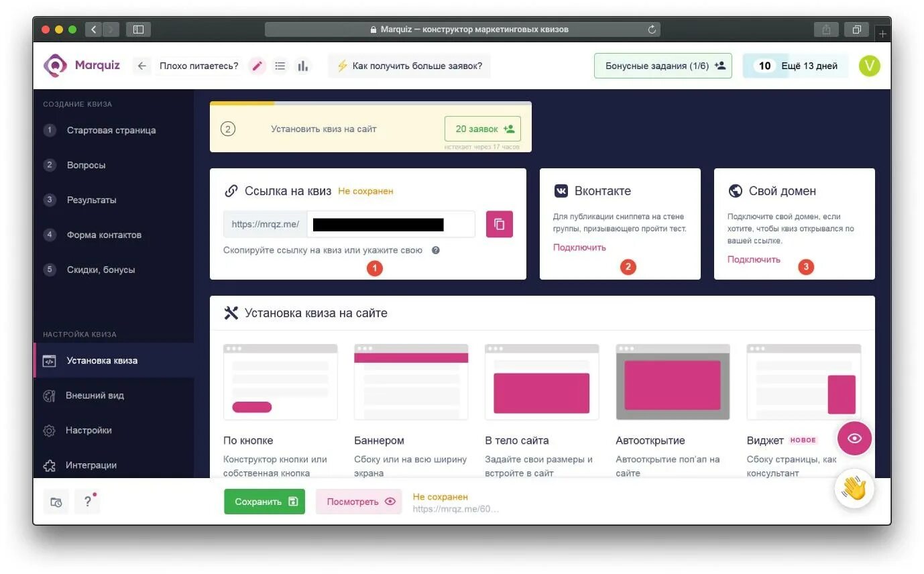
Task: Click the Marquiz logo
Action: 82,66
